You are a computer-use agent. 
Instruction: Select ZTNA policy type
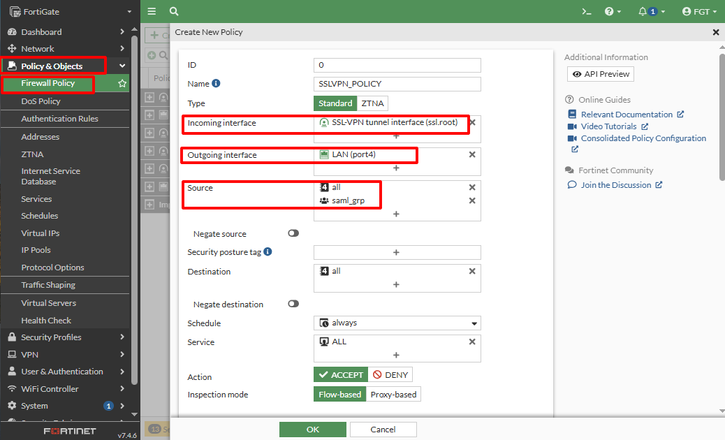[x=373, y=103]
